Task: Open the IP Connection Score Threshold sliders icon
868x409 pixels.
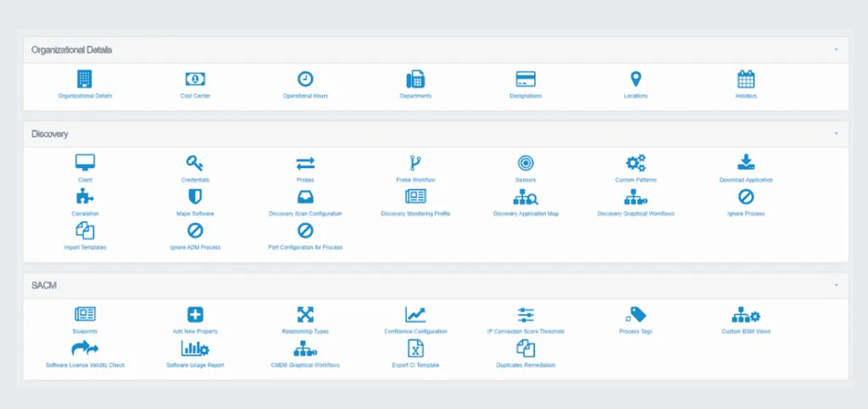Action: click(526, 315)
